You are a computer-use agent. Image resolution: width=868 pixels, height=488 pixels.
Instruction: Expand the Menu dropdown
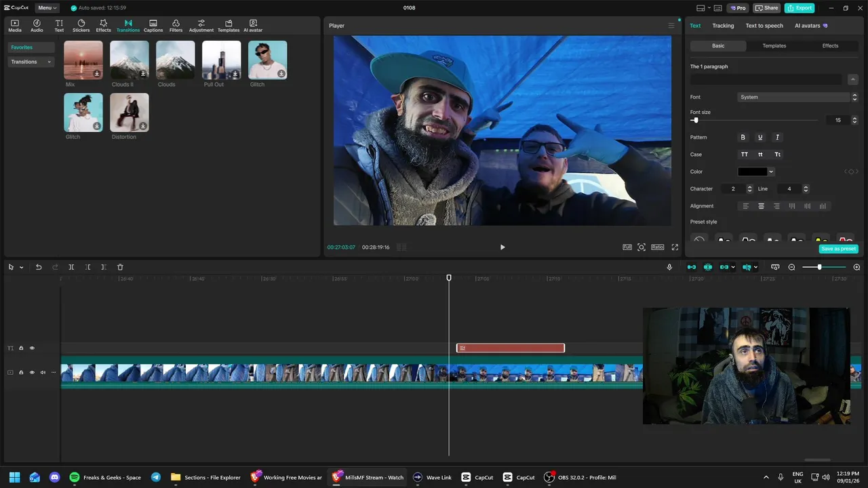(x=47, y=8)
